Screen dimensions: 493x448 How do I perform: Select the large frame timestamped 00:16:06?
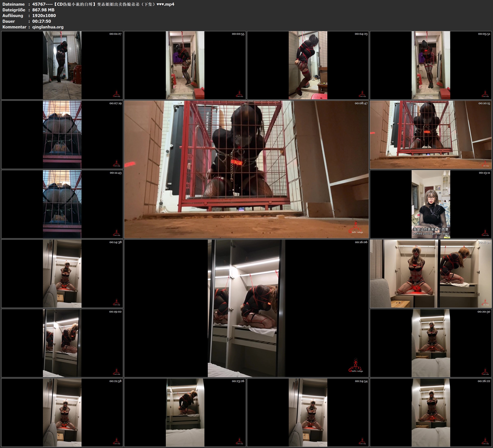click(246, 308)
